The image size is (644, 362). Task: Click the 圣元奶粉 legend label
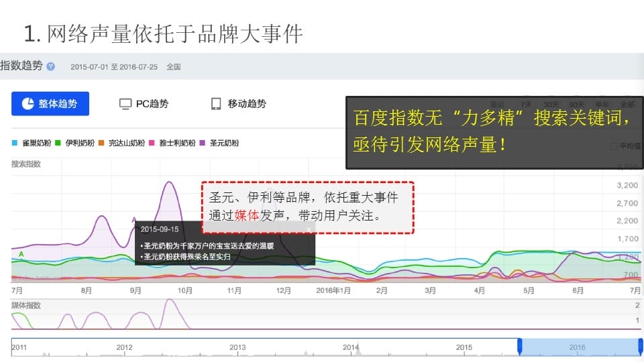point(224,143)
